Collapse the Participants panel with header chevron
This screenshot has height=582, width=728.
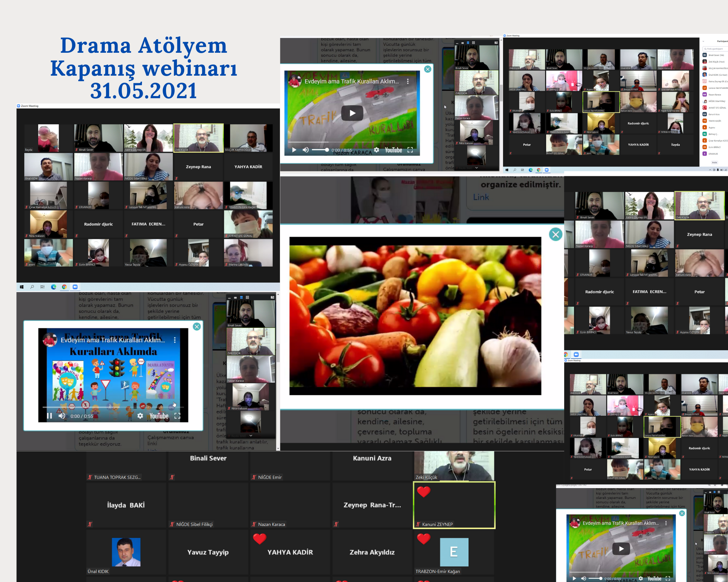[703, 41]
